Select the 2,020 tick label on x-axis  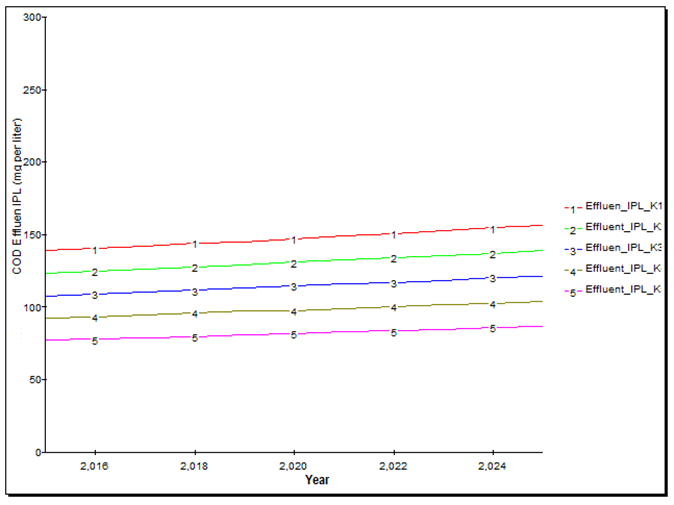coord(293,466)
